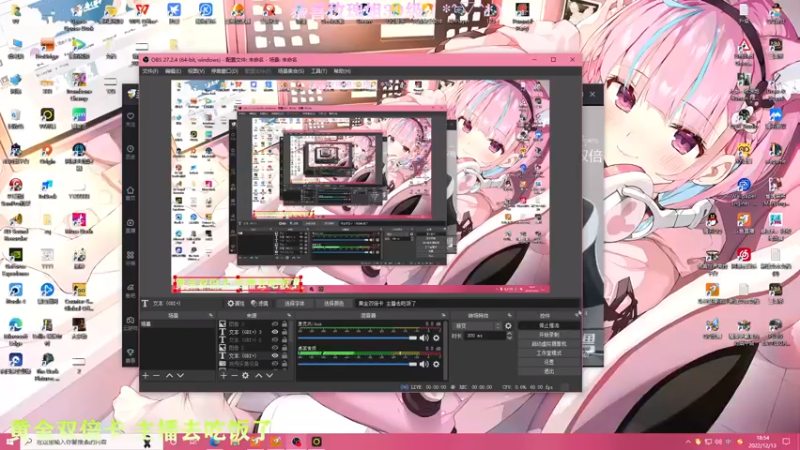Select the 文本 (GDI+) 3 source row
800x450 pixels.
coord(254,332)
